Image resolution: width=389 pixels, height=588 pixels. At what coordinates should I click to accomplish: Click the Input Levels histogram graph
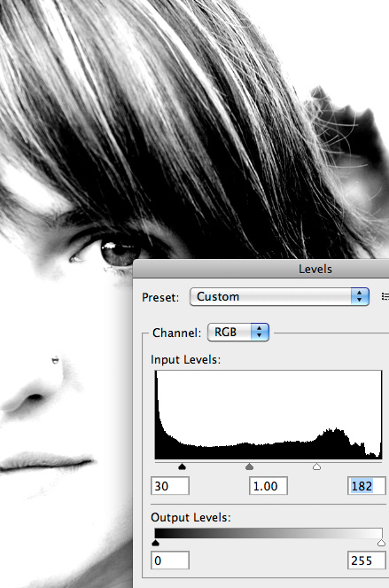(268, 415)
